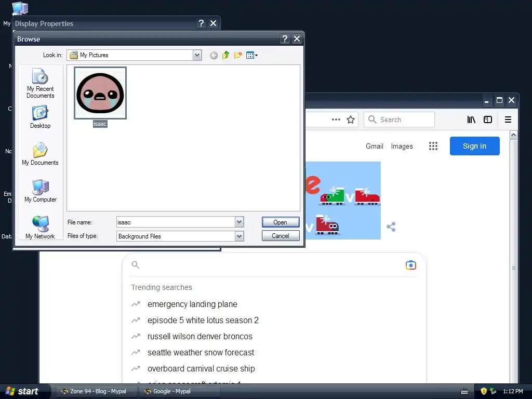
Task: Open My Computer in places bar
Action: (41, 191)
